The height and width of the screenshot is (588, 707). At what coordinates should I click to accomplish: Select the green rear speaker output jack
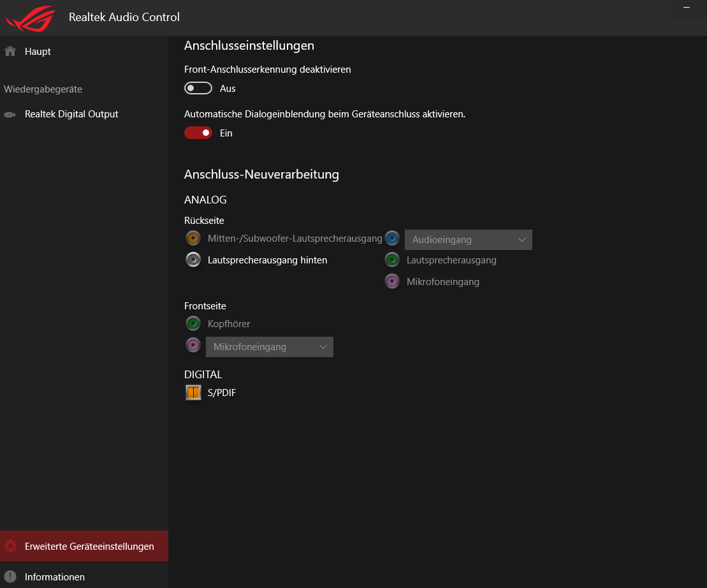pyautogui.click(x=392, y=260)
